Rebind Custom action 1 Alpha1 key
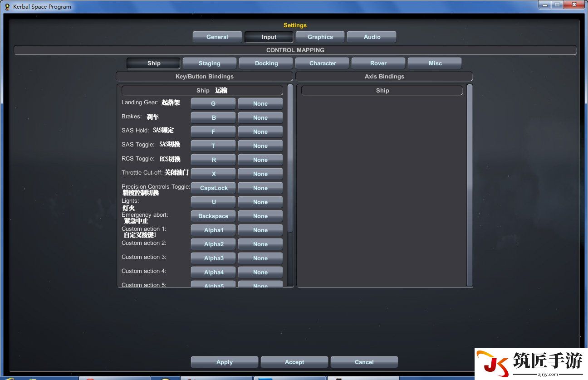 [x=213, y=230]
